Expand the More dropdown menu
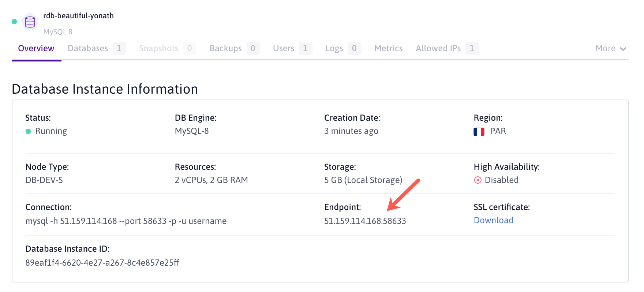 tap(611, 49)
